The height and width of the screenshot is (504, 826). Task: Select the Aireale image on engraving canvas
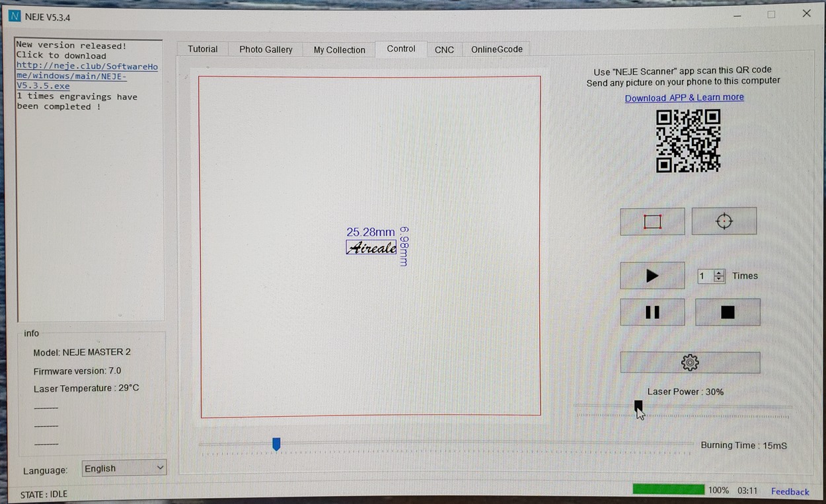tap(371, 248)
